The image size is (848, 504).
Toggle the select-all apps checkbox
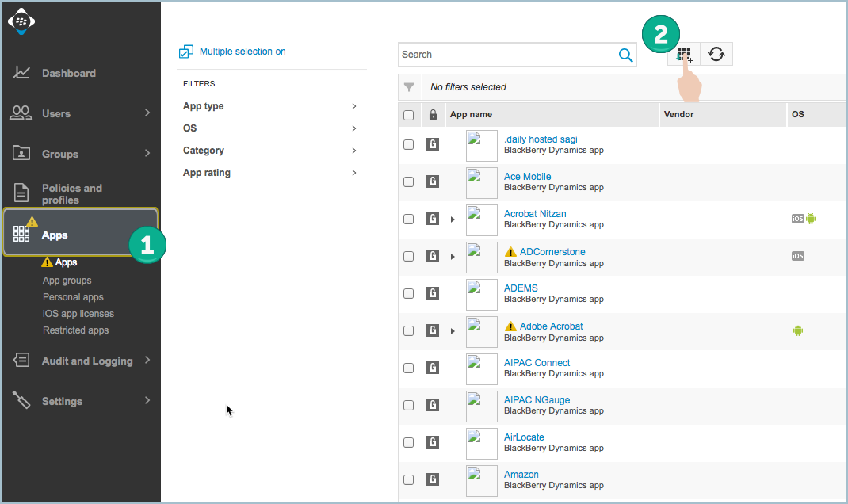point(408,115)
